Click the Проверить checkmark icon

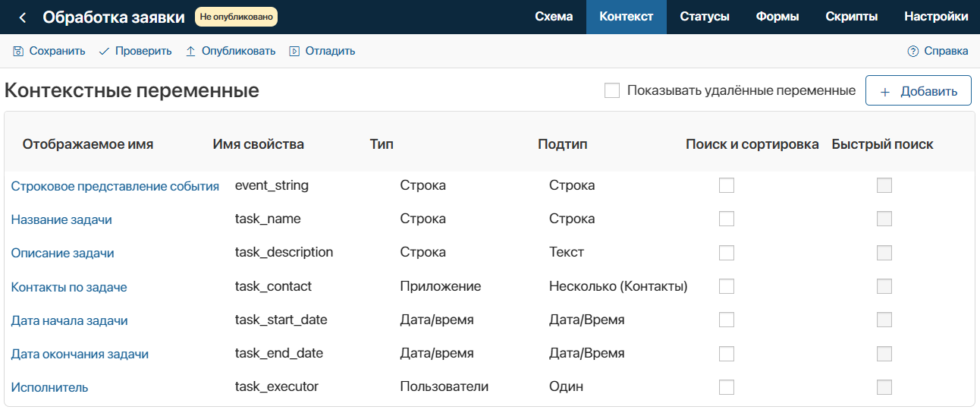(104, 51)
